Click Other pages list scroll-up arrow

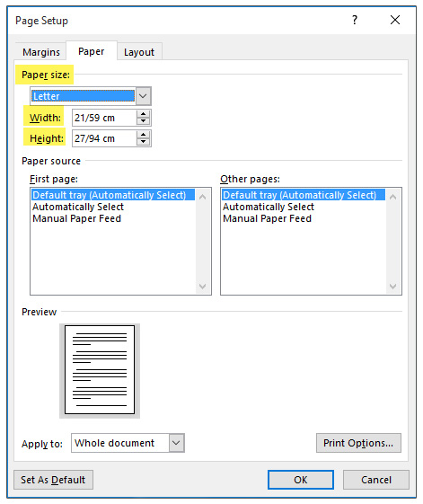click(392, 197)
